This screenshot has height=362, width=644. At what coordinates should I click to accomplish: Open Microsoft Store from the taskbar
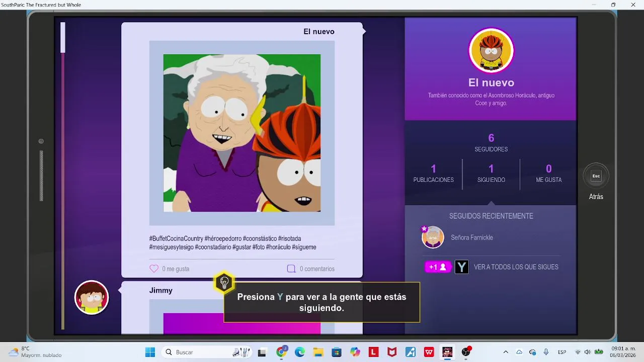337,352
